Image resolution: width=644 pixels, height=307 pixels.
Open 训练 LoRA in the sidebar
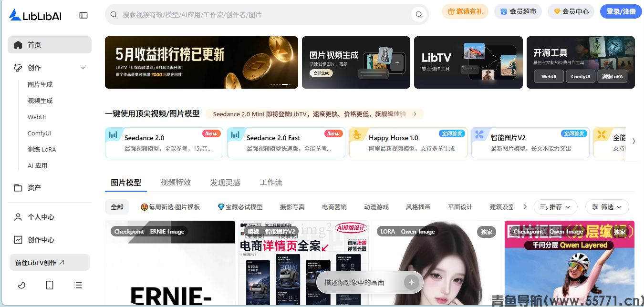pyautogui.click(x=42, y=150)
